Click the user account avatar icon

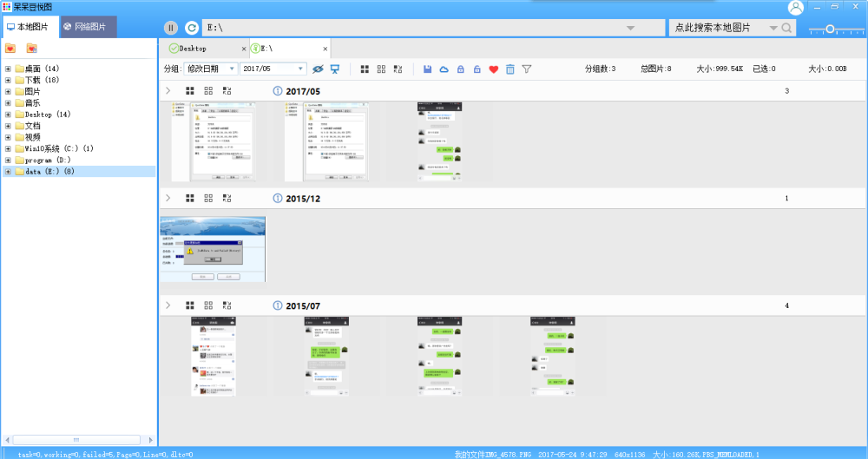[x=795, y=8]
